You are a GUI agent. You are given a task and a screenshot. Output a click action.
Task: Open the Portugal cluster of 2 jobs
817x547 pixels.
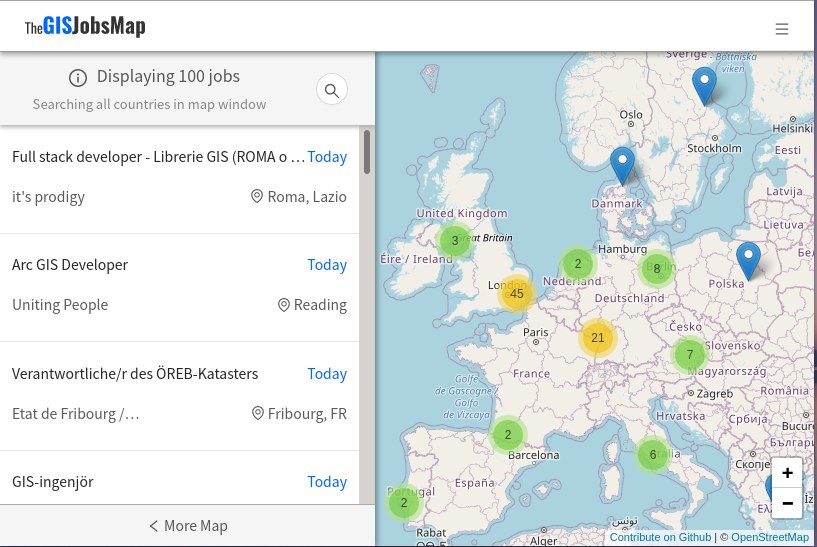(404, 503)
